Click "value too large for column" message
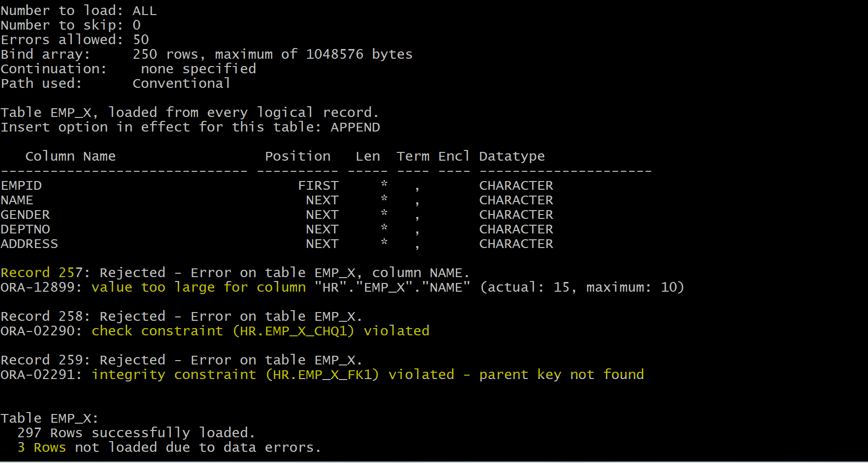Viewport: 868px width, 463px height. click(x=199, y=287)
